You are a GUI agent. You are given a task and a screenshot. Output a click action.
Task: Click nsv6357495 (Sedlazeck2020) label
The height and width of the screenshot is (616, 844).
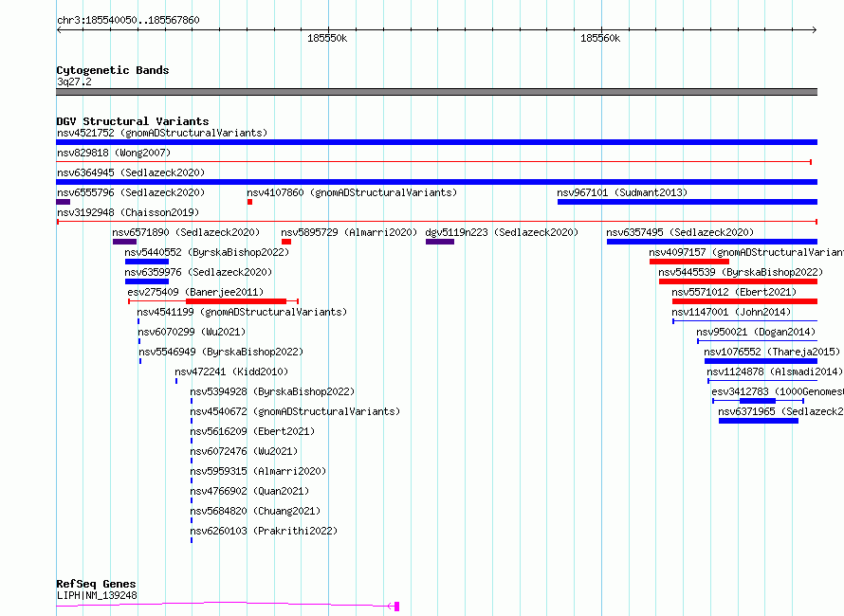(x=680, y=232)
